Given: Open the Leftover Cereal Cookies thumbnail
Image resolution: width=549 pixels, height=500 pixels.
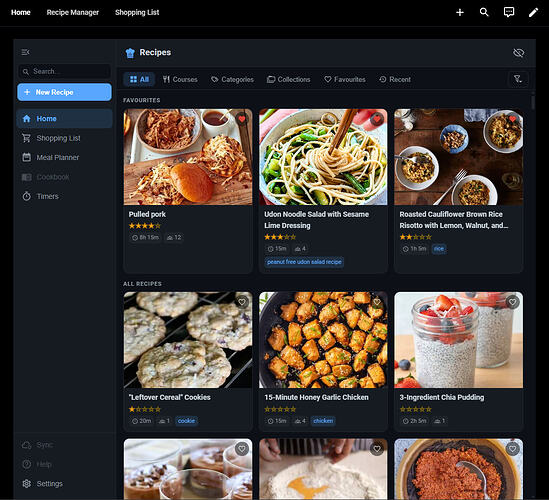Looking at the screenshot, I should tap(188, 340).
